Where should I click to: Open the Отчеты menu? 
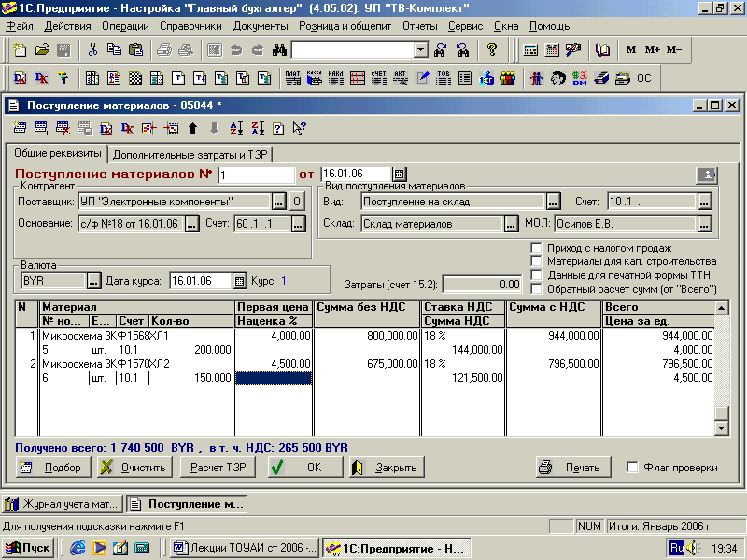(419, 26)
